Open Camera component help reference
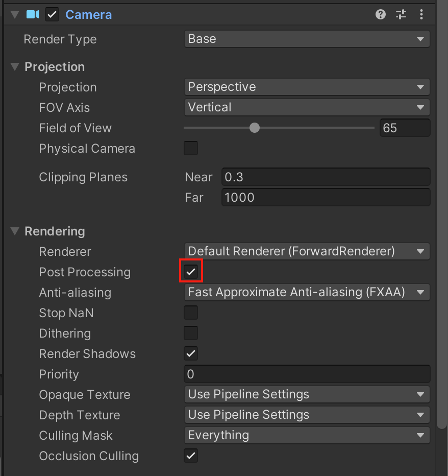This screenshot has height=476, width=448. tap(381, 14)
